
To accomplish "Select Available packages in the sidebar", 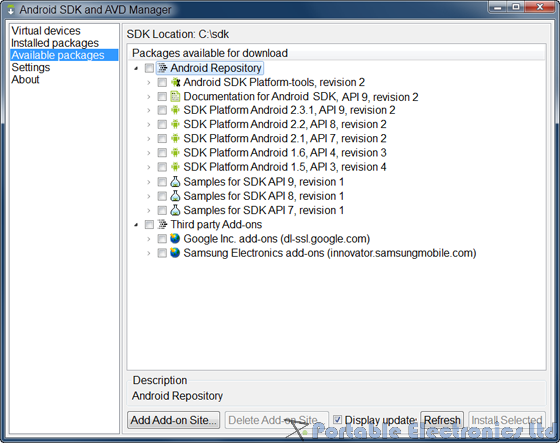I will click(x=64, y=55).
